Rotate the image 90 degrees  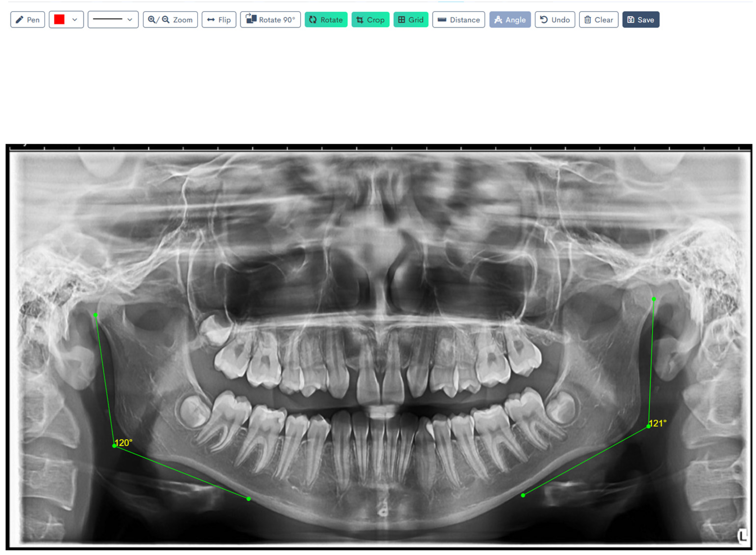(x=270, y=20)
